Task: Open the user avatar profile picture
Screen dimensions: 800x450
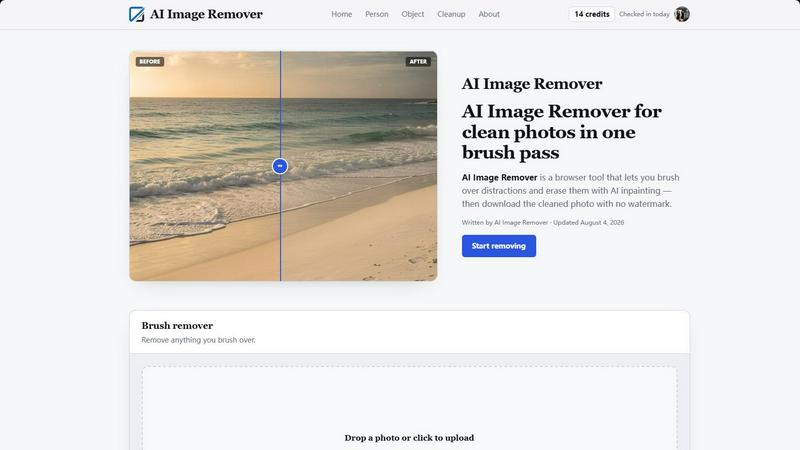Action: point(682,14)
